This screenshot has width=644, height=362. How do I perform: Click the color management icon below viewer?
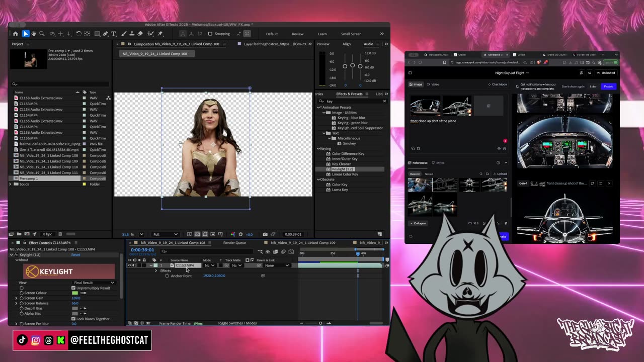233,234
